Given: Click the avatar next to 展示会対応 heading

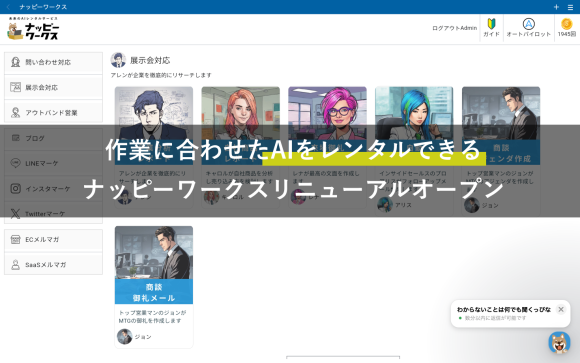Looking at the screenshot, I should 118,60.
